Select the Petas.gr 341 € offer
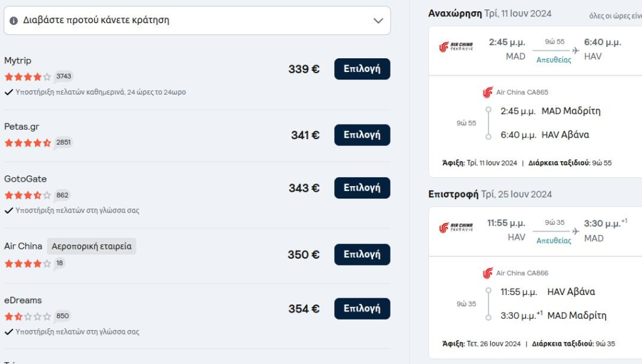Image resolution: width=642 pixels, height=364 pixels. [362, 135]
